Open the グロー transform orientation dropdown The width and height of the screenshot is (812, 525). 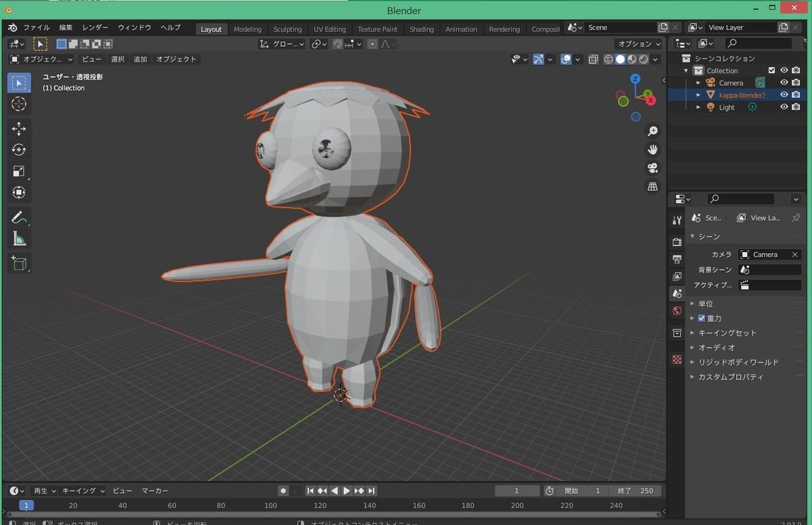[282, 44]
